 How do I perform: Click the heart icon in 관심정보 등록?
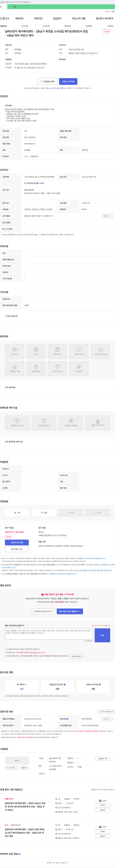click(42, 81)
